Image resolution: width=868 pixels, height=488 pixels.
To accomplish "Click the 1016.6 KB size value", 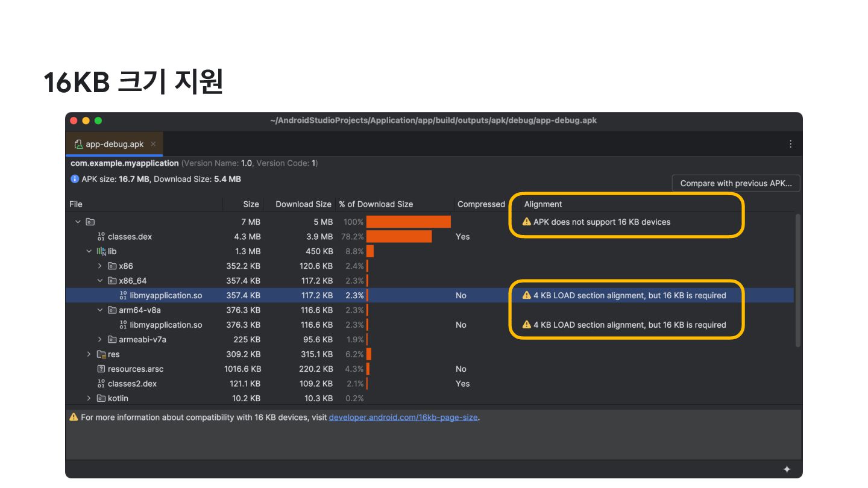I will (243, 369).
